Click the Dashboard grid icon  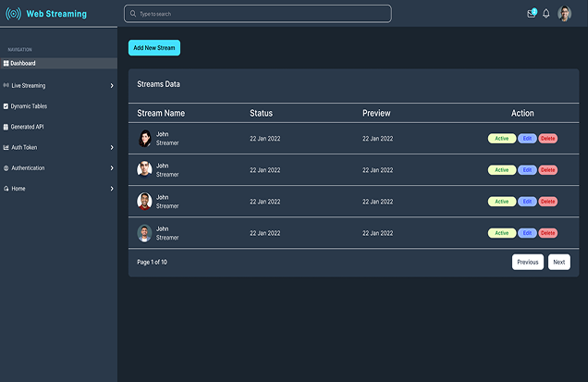point(6,64)
